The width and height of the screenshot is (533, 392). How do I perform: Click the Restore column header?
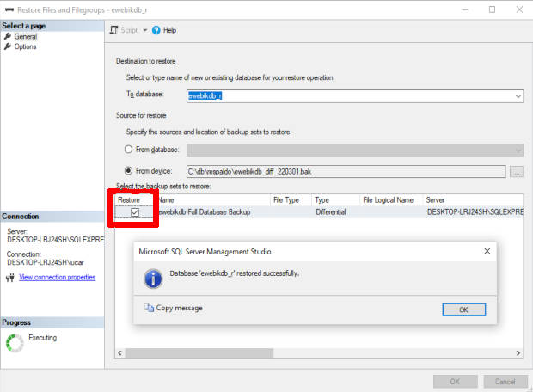129,200
